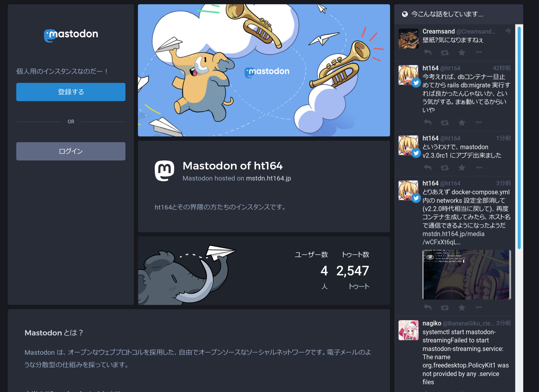Open nagiko's profile avatar

tap(408, 330)
